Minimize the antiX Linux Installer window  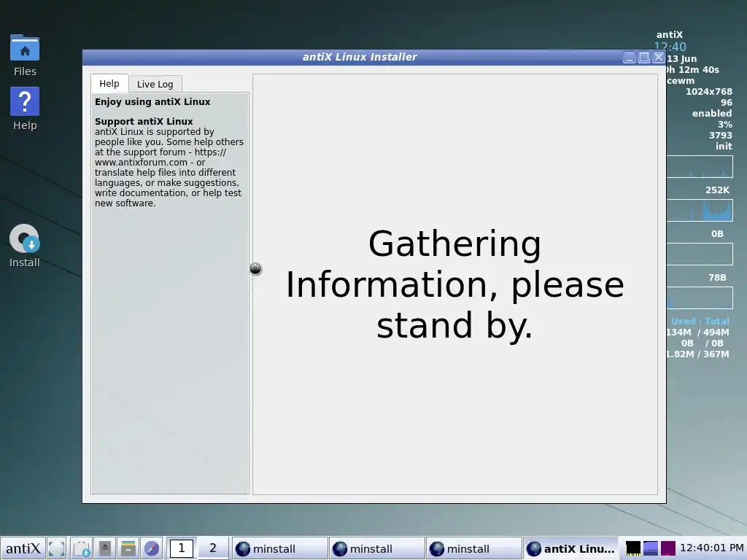(630, 58)
